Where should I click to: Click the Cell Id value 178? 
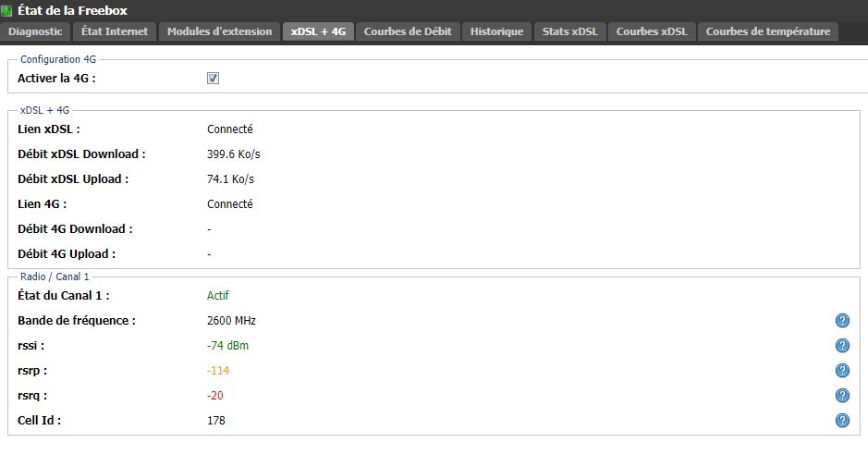(216, 420)
